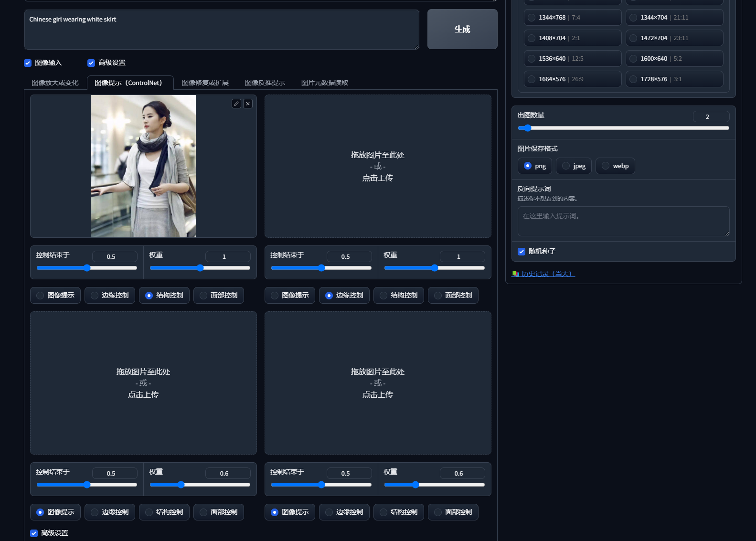Select the 1344×768 7:4 resolution
756x541 pixels.
[x=573, y=18]
